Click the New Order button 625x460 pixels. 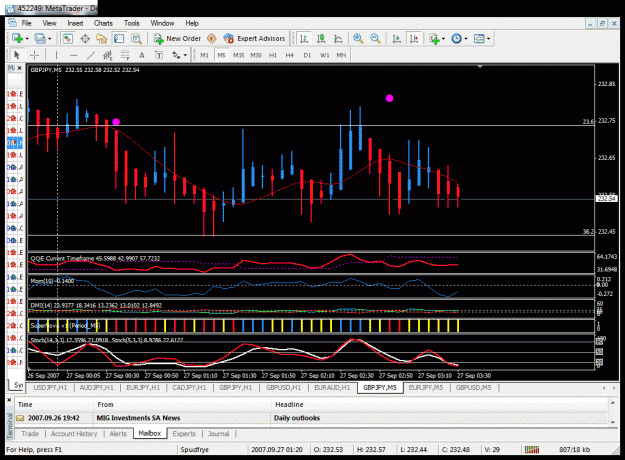[x=177, y=39]
